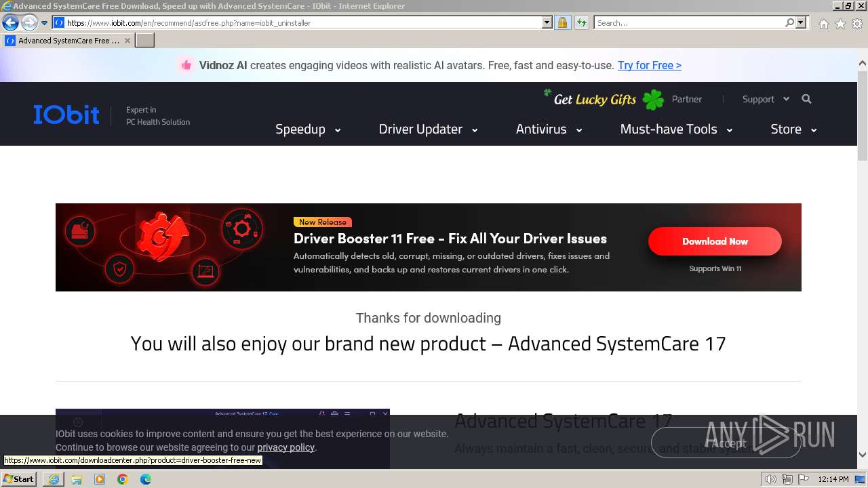Image resolution: width=868 pixels, height=488 pixels.
Task: Click the New Release badge
Action: (323, 222)
